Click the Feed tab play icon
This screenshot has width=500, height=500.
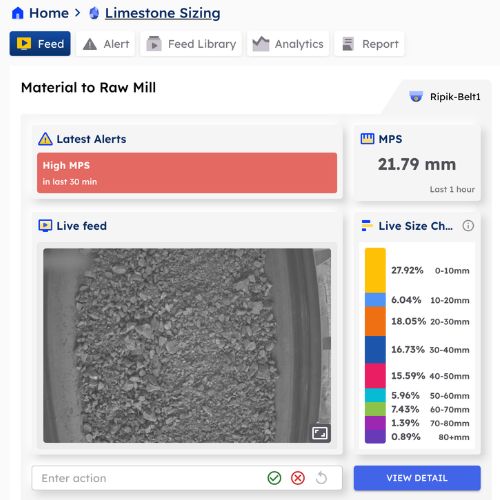[24, 44]
